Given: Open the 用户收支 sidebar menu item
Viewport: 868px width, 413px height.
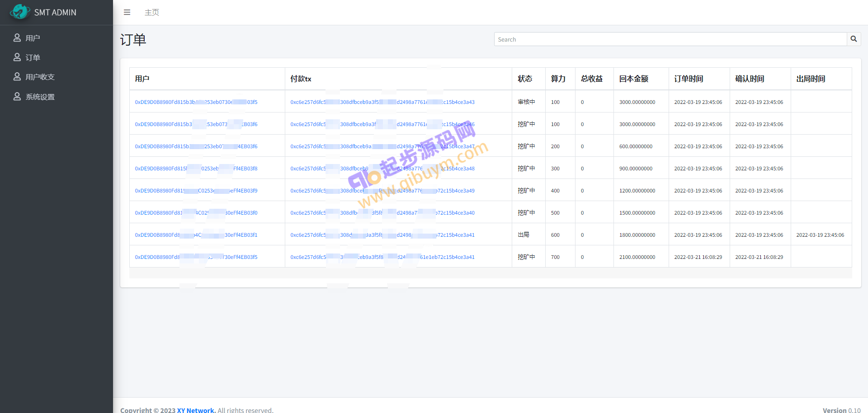Looking at the screenshot, I should click(x=40, y=77).
